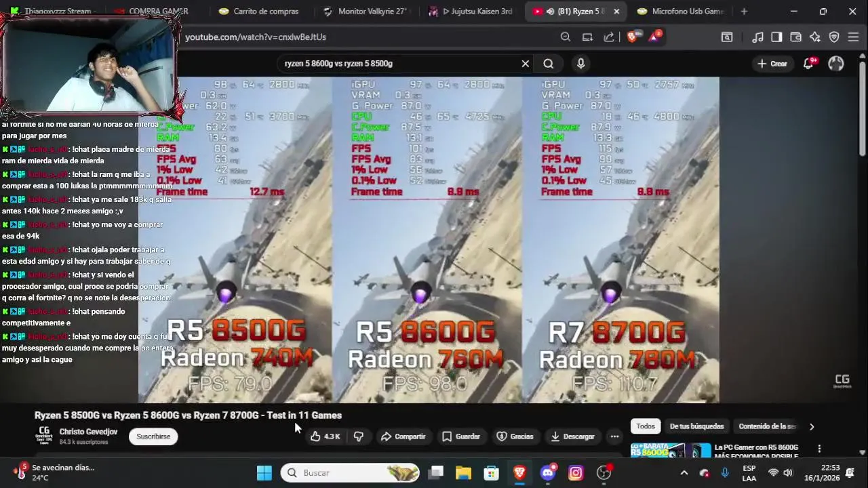Open Brave Rewards triangle icon
This screenshot has height=488, width=868.
point(654,37)
